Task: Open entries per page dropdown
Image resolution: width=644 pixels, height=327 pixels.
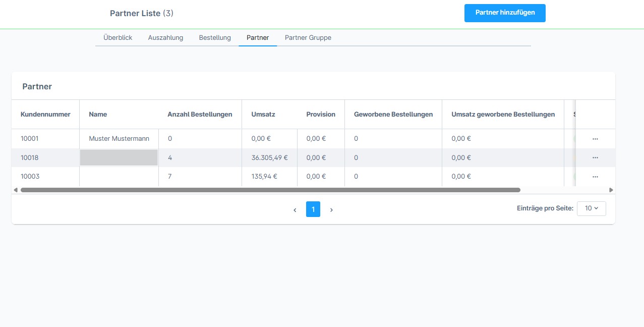Action: point(591,208)
